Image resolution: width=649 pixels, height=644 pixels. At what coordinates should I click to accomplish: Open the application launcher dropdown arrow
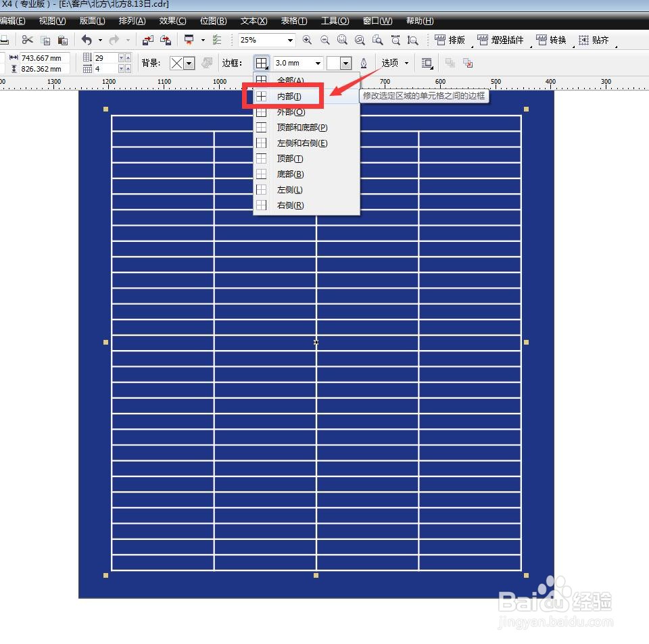tap(203, 41)
